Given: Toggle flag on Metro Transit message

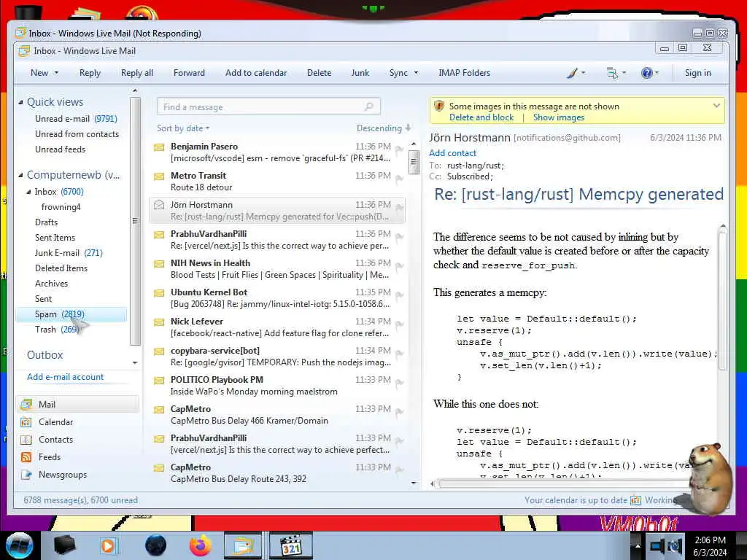Looking at the screenshot, I should click(399, 179).
